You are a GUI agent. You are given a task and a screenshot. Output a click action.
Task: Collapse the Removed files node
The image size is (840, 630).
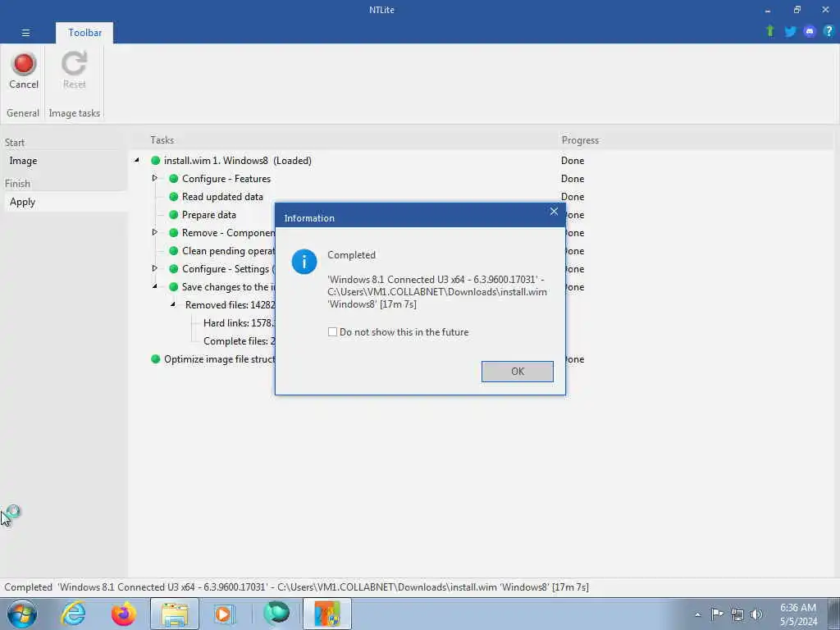click(x=172, y=304)
